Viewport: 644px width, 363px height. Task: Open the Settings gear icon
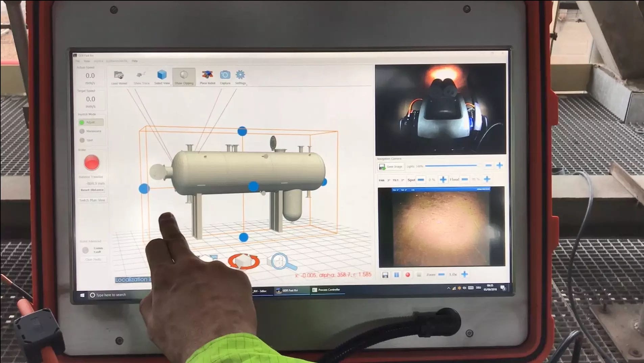point(240,75)
